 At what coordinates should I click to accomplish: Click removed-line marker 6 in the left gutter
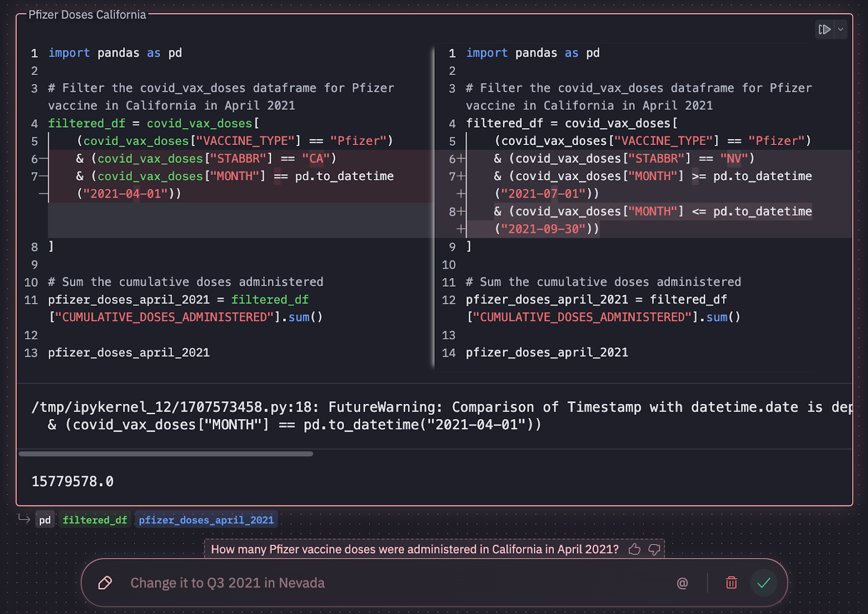[x=39, y=159]
